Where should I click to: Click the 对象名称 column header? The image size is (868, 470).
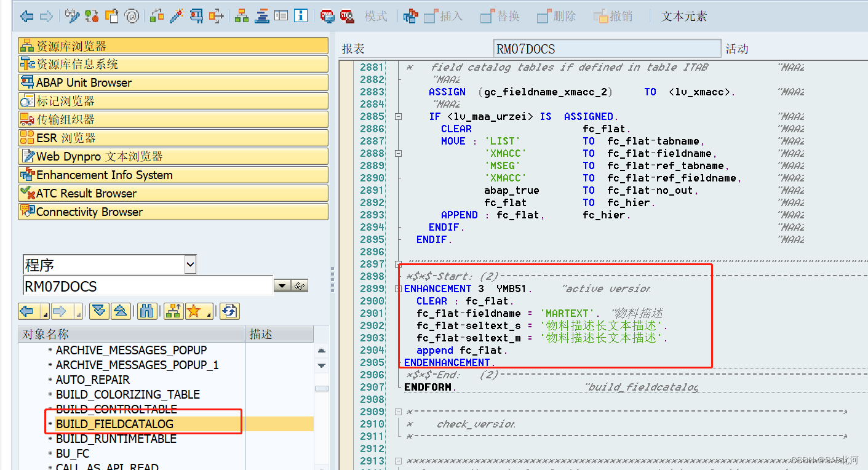pyautogui.click(x=132, y=334)
